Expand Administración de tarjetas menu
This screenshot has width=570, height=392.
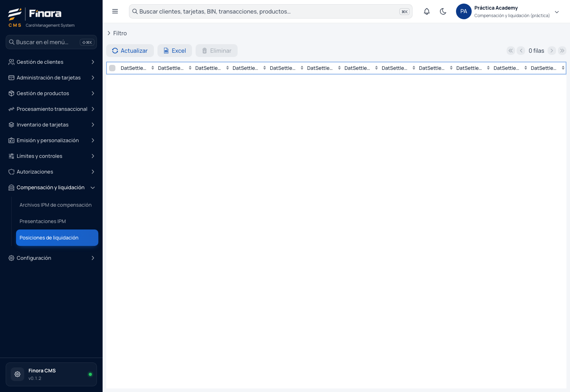[51, 78]
